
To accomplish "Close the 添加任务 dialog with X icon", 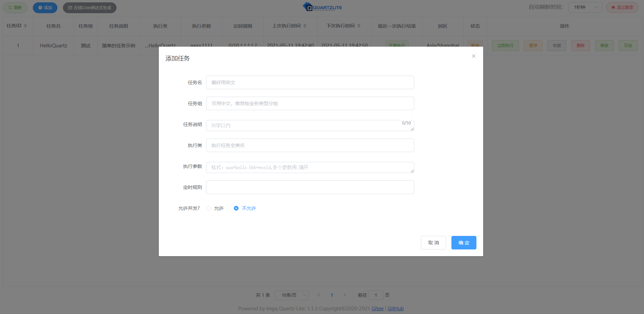I will tap(474, 56).
